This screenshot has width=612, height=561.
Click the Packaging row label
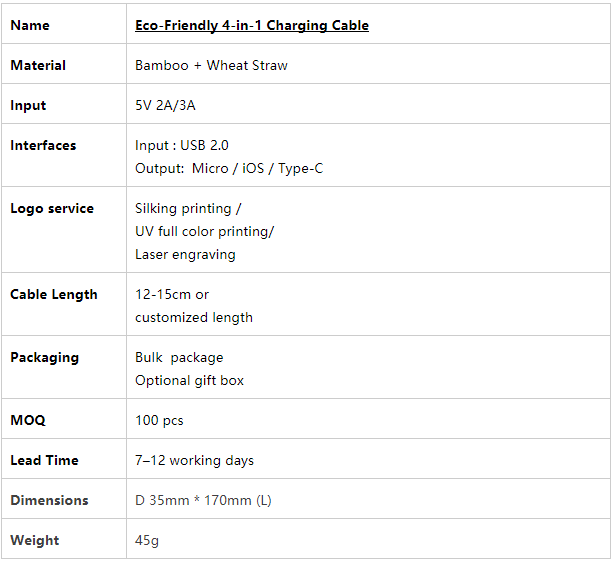point(44,358)
